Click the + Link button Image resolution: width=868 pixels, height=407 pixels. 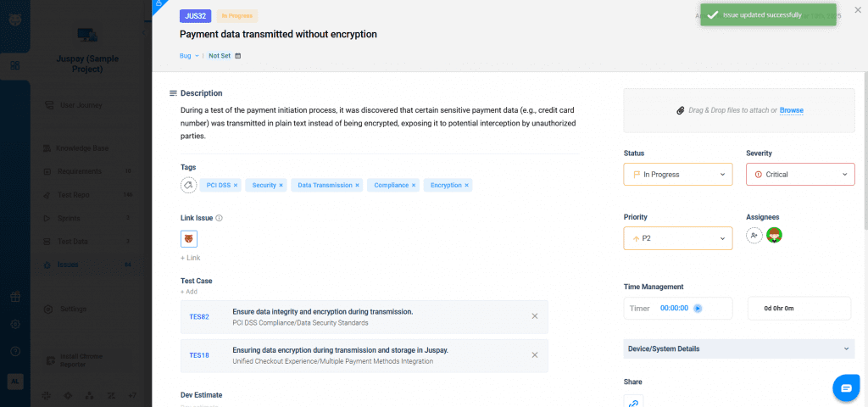[191, 258]
